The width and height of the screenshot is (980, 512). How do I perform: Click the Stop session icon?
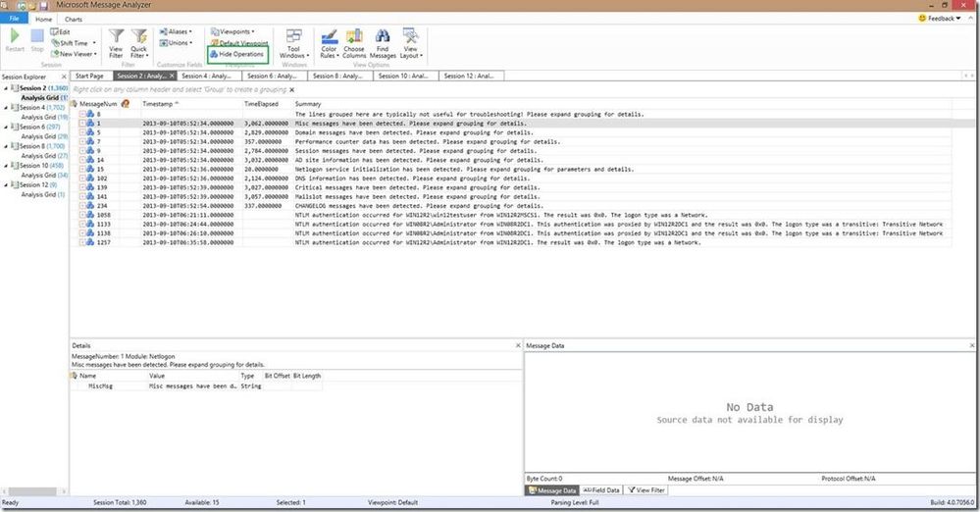point(37,36)
